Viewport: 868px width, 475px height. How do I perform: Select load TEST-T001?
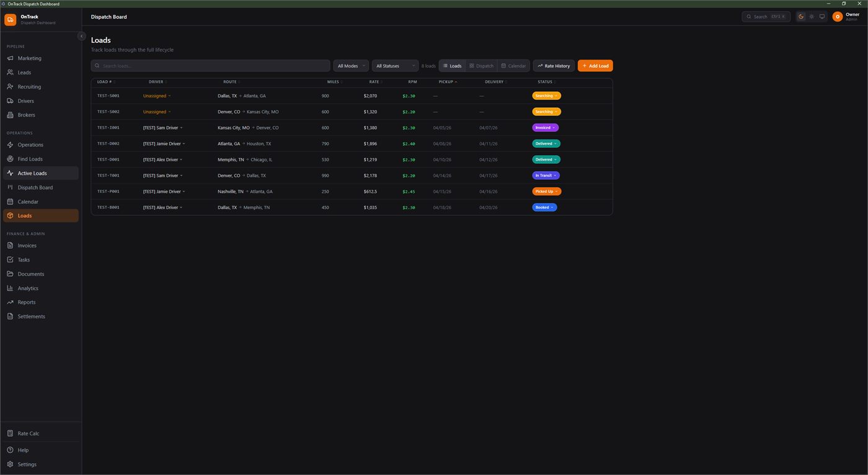108,175
